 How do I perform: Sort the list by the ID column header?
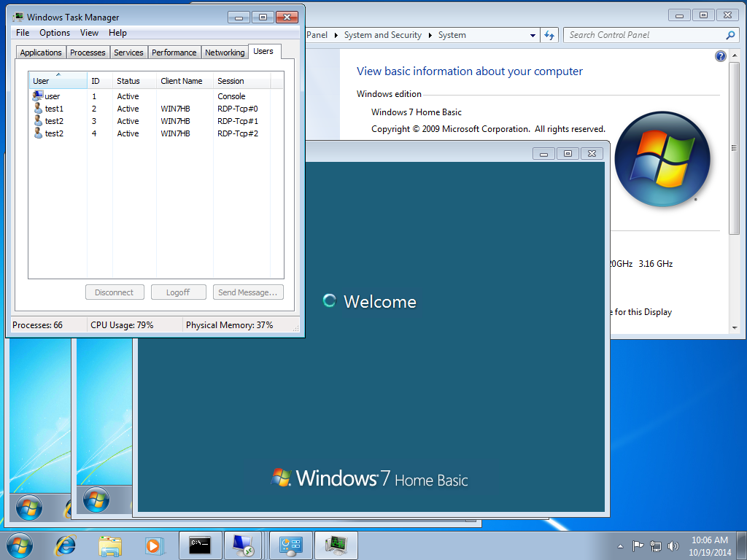coord(99,81)
